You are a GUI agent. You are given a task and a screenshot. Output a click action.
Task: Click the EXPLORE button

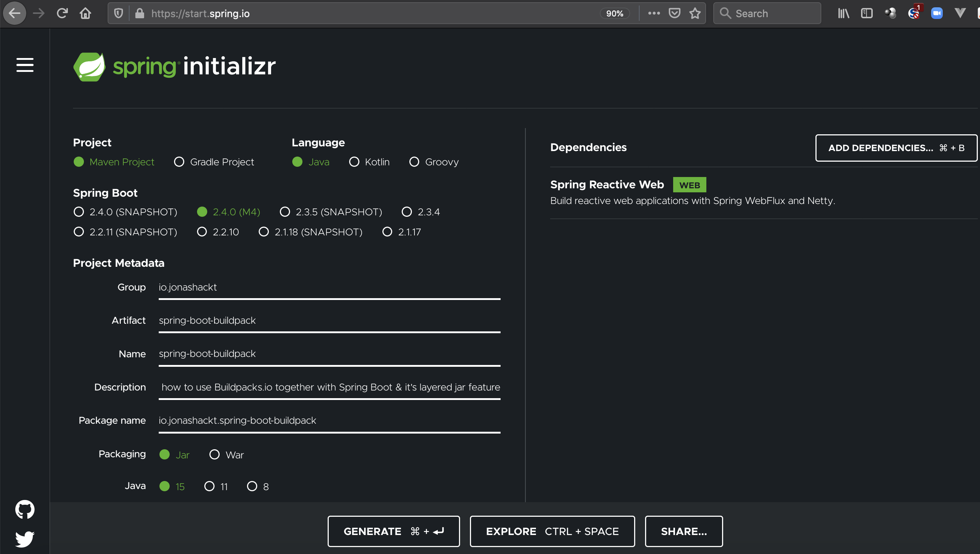pyautogui.click(x=552, y=531)
